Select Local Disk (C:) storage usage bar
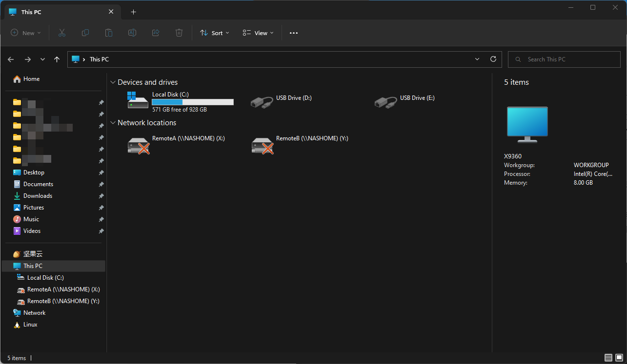627x364 pixels. tap(193, 102)
